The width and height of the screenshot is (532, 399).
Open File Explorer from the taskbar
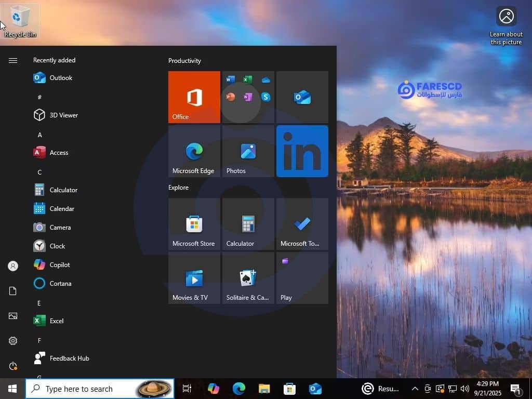tap(264, 389)
